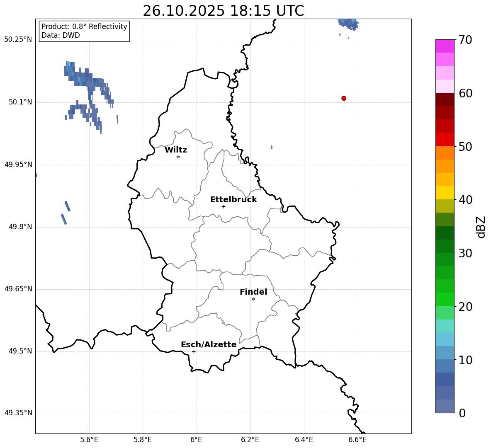The image size is (491, 448).
Task: Click the 30 colorbar tick label
Action: tap(465, 253)
